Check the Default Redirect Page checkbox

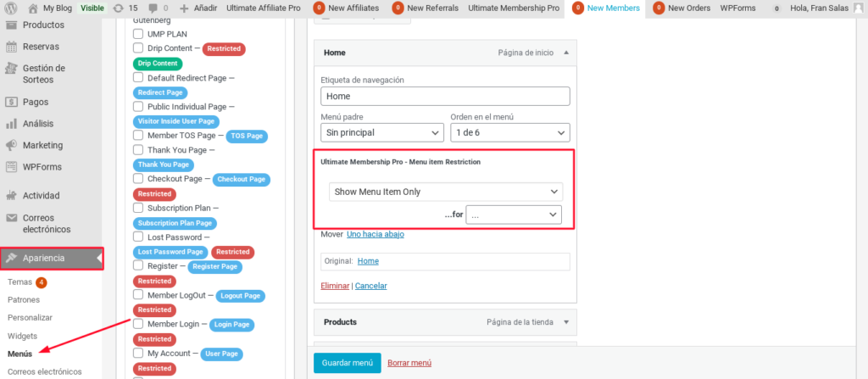138,78
